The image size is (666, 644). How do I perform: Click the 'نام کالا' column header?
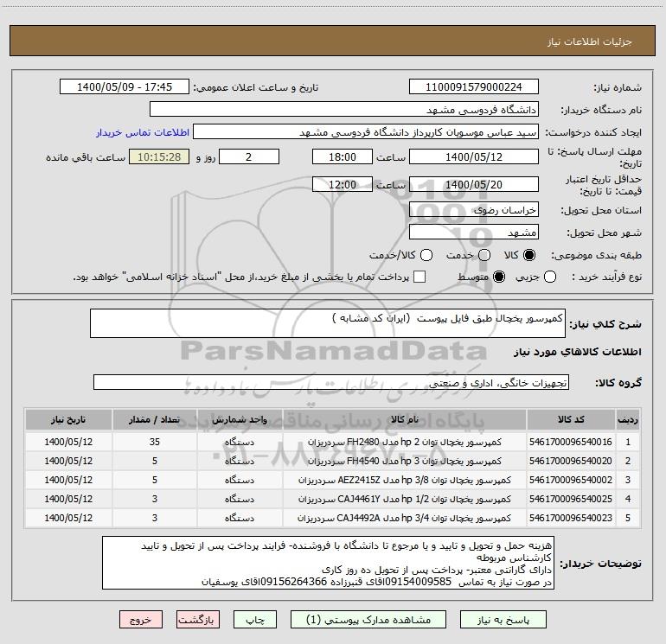point(405,420)
